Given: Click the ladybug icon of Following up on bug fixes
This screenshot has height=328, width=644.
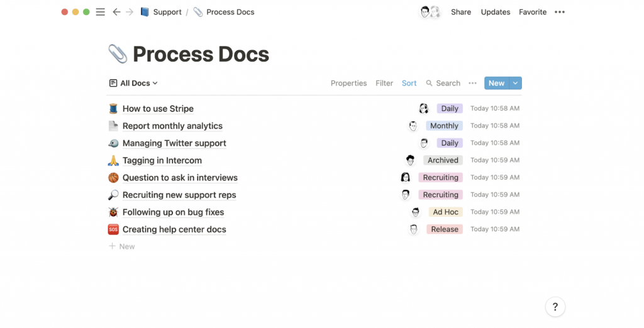Looking at the screenshot, I should 113,212.
